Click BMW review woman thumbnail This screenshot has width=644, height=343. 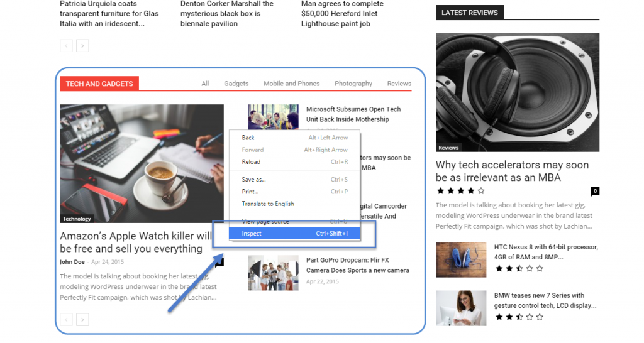pyautogui.click(x=461, y=308)
